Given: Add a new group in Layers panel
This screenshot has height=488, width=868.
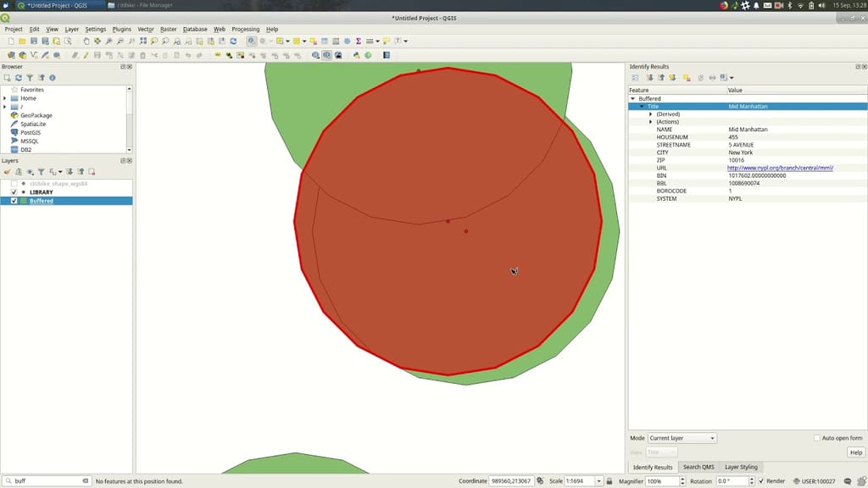Looking at the screenshot, I should pos(19,172).
